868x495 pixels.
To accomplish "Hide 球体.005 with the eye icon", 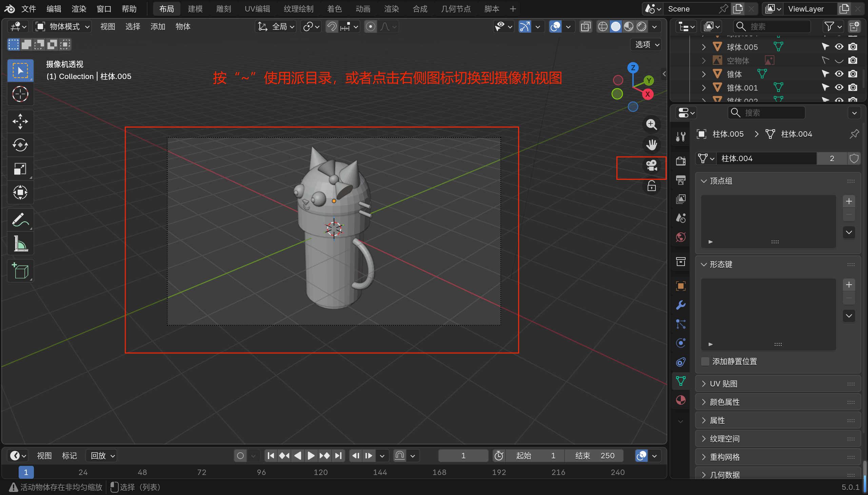I will click(839, 47).
